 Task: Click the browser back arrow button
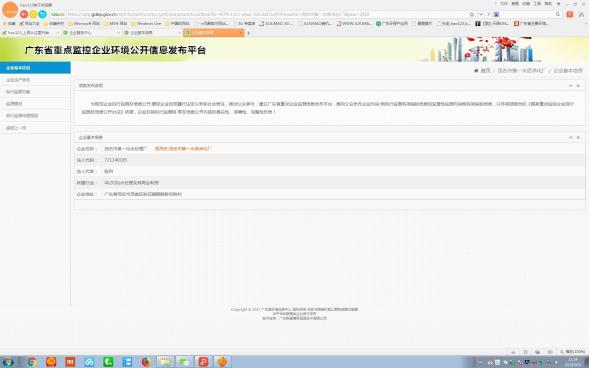click(x=24, y=14)
